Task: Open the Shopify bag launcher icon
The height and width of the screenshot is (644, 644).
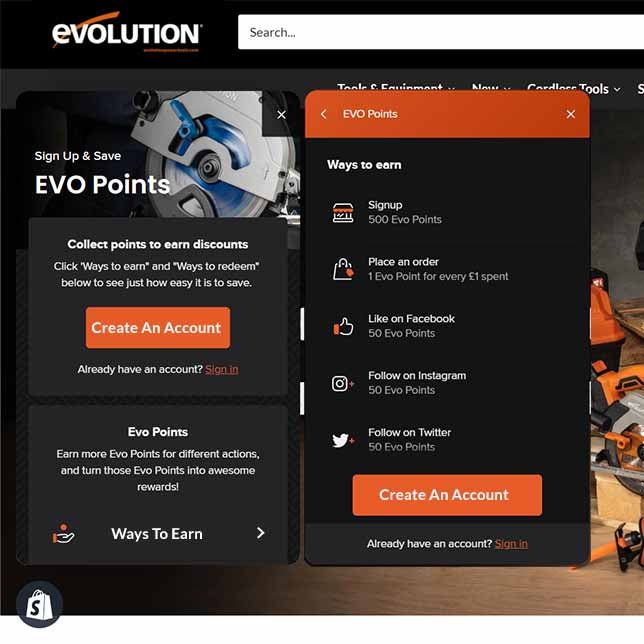Action: tap(39, 604)
